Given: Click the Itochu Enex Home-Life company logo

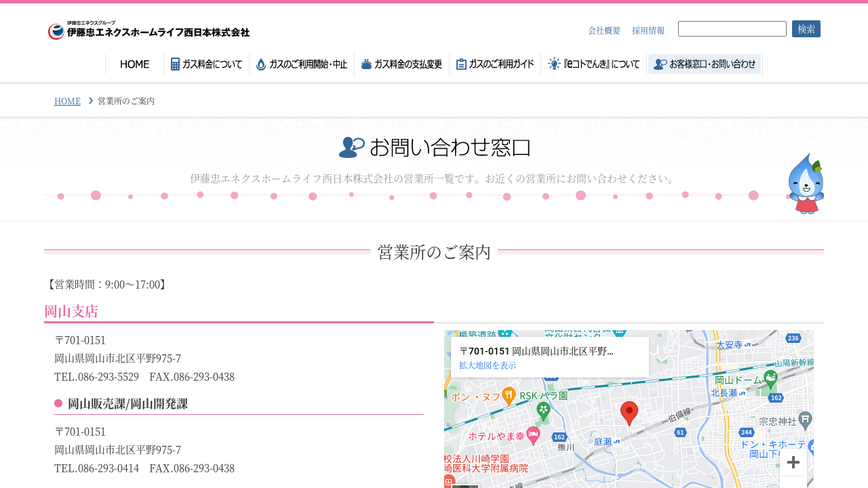Looking at the screenshot, I should (149, 30).
